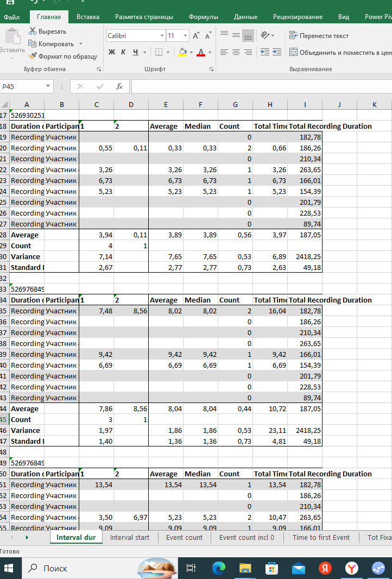The height and width of the screenshot is (579, 392).
Task: Switch to the Formulas (Формулы) tab
Action: pyautogui.click(x=204, y=17)
